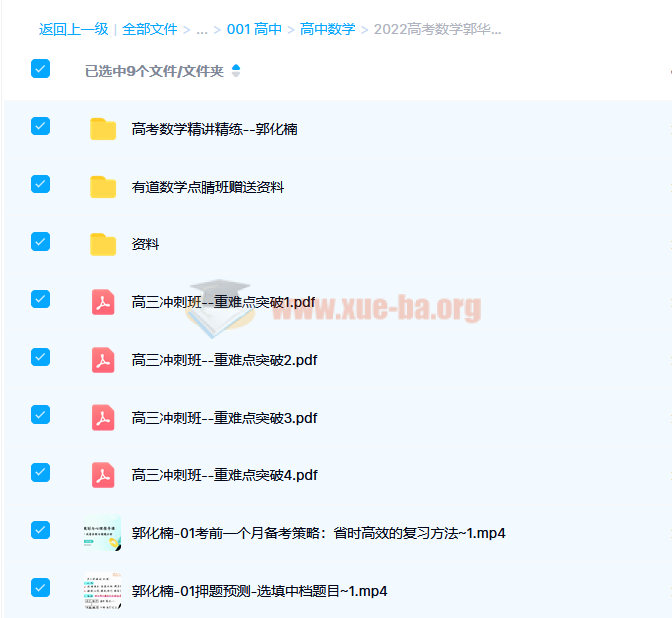Click the sort arrow beside 已选中9个文件/文件夹
The width and height of the screenshot is (672, 618).
point(236,71)
